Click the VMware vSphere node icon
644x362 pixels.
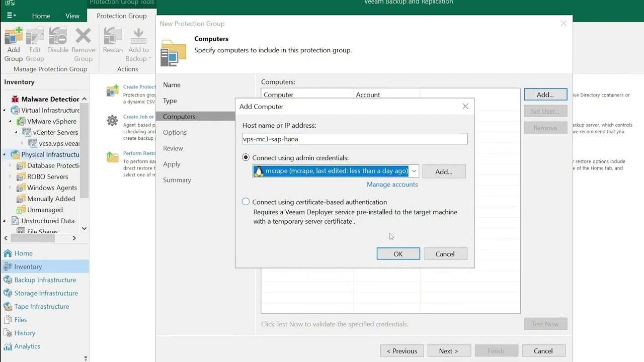pyautogui.click(x=21, y=121)
